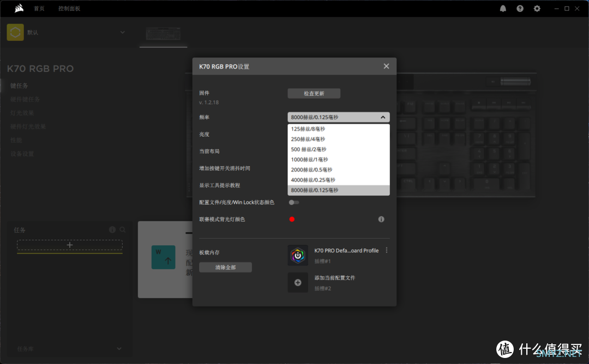Open the options menu for K70 PRO Default profile

pos(387,250)
